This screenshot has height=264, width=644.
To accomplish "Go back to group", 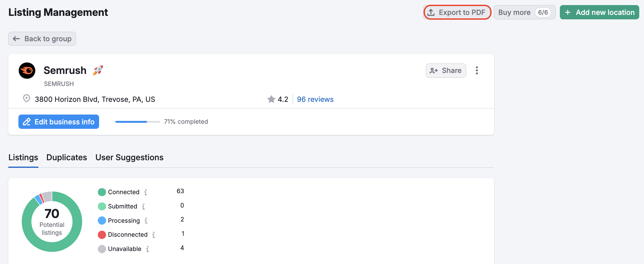I will pos(42,39).
